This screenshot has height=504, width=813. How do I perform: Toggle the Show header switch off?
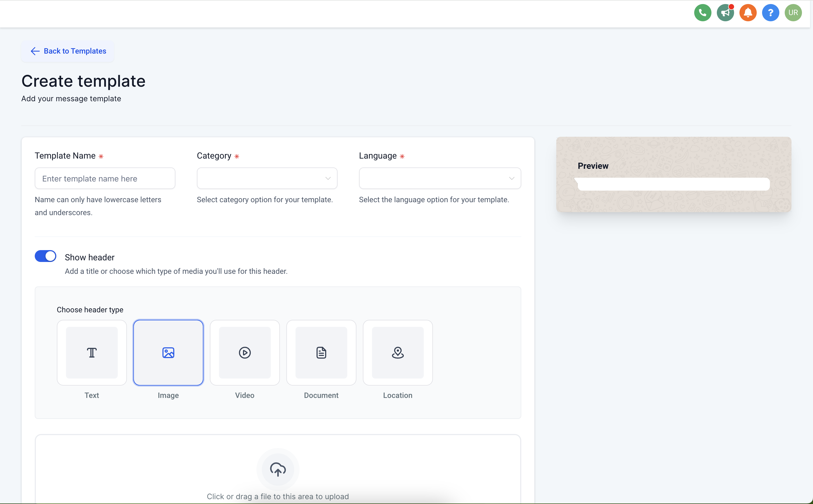(45, 256)
